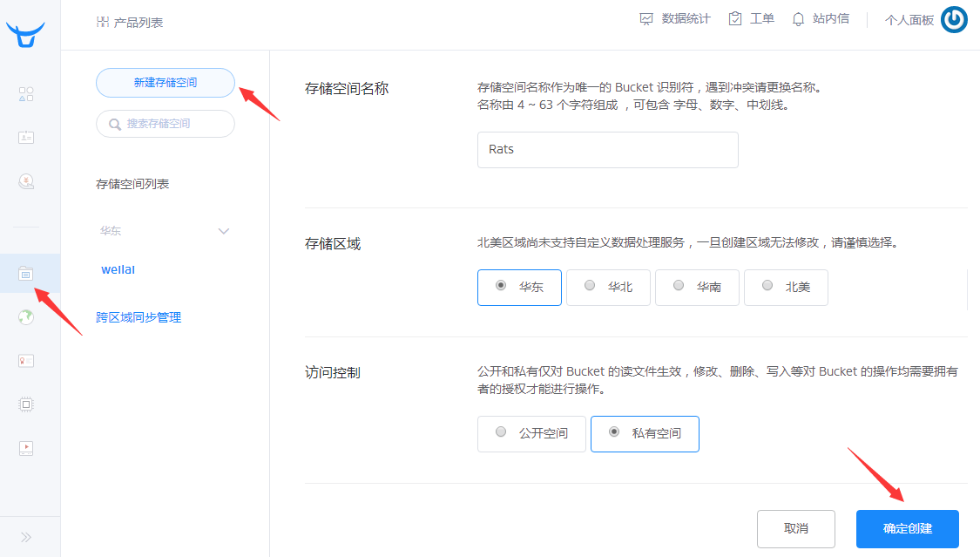Select 私有空间 access control
Viewport: 980px width, 557px height.
645,434
